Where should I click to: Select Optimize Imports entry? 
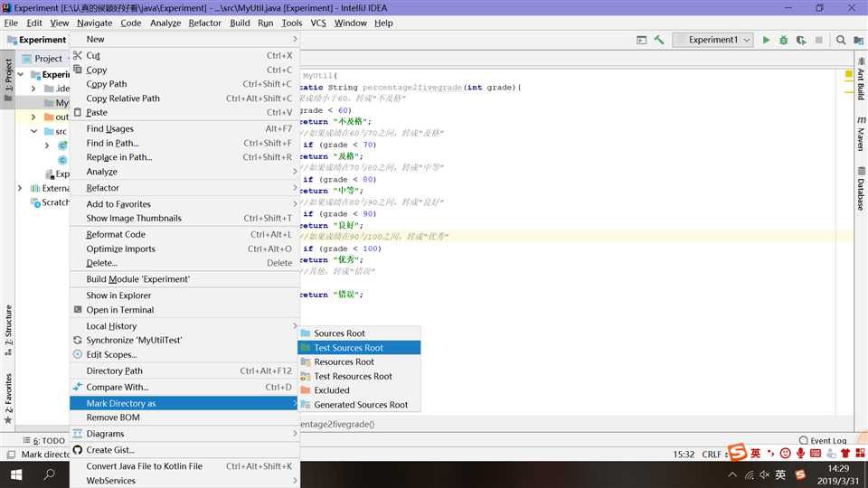pyautogui.click(x=184, y=249)
